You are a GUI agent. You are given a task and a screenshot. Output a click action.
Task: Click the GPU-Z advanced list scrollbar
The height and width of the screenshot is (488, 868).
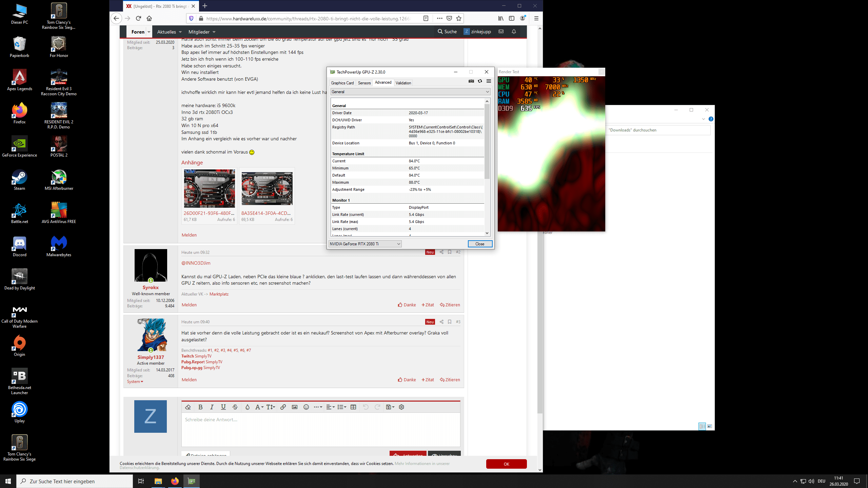click(x=487, y=141)
